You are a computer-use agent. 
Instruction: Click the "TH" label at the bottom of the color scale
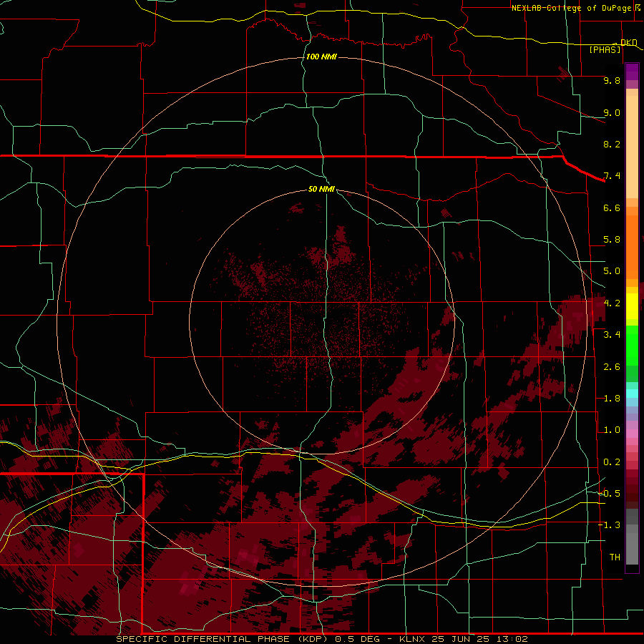[615, 557]
